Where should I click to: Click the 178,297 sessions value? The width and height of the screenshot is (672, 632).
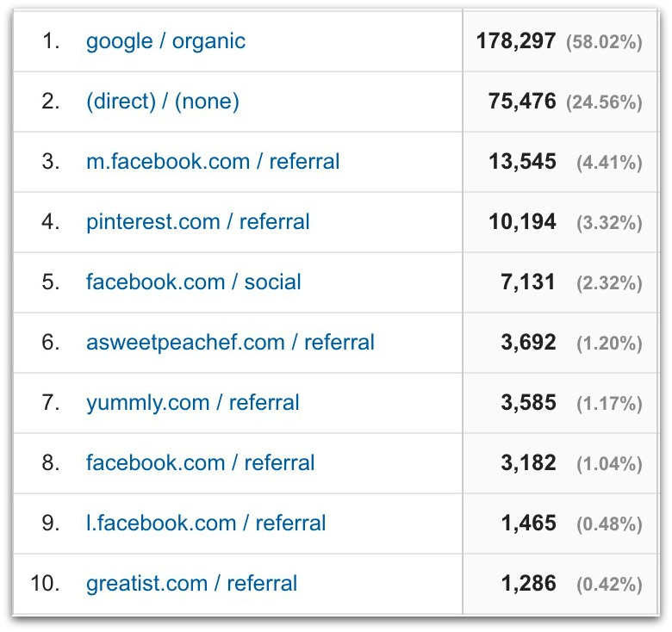point(515,41)
